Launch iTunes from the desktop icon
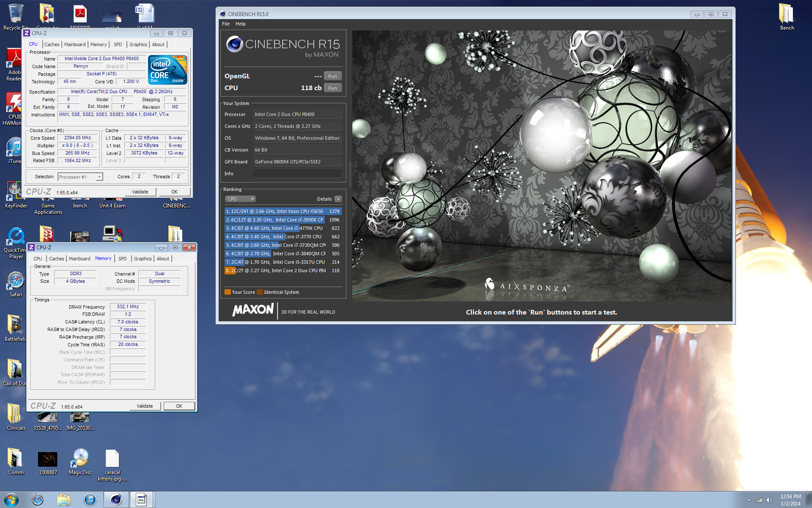 14,151
